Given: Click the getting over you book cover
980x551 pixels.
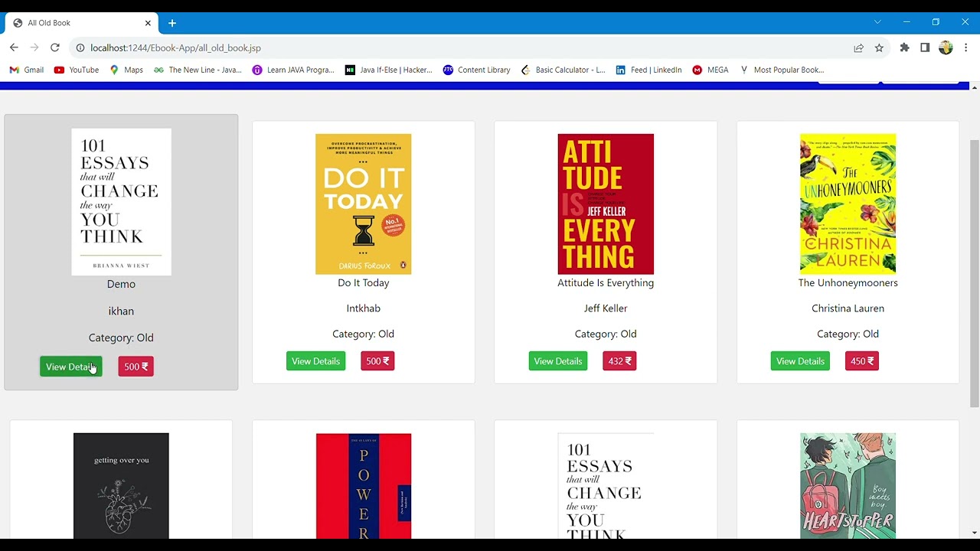Looking at the screenshot, I should (121, 486).
